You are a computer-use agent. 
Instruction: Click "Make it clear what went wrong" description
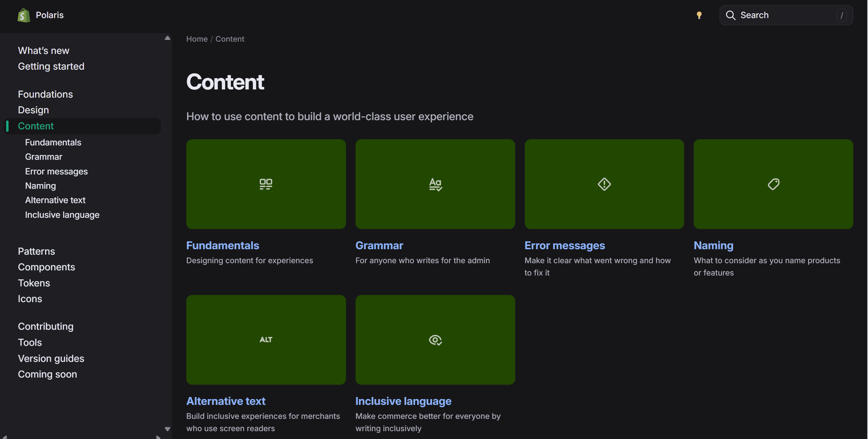(598, 267)
